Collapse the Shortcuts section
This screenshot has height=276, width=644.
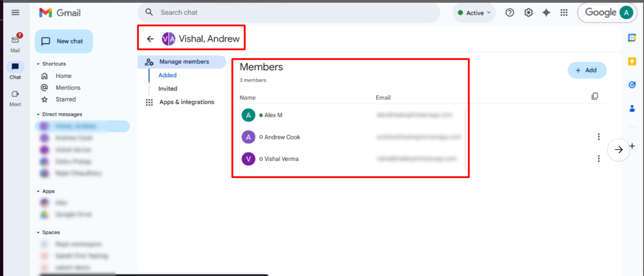click(x=38, y=64)
